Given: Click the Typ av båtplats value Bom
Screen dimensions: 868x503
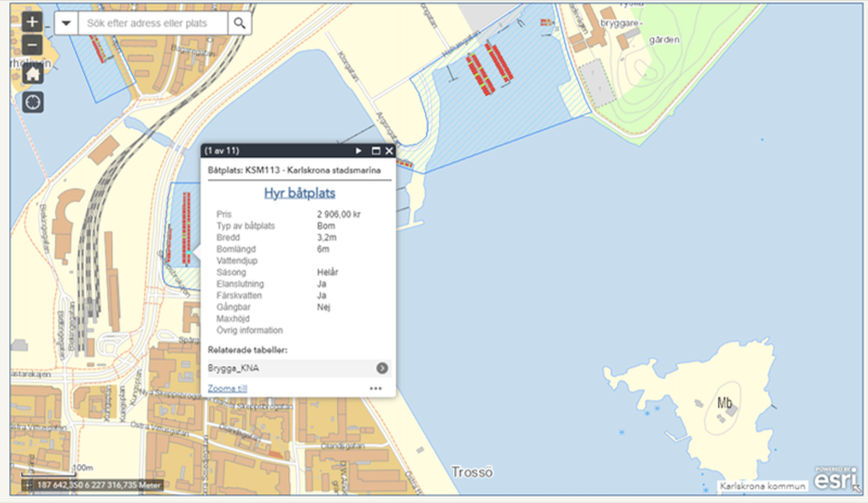Looking at the screenshot, I should point(326,226).
